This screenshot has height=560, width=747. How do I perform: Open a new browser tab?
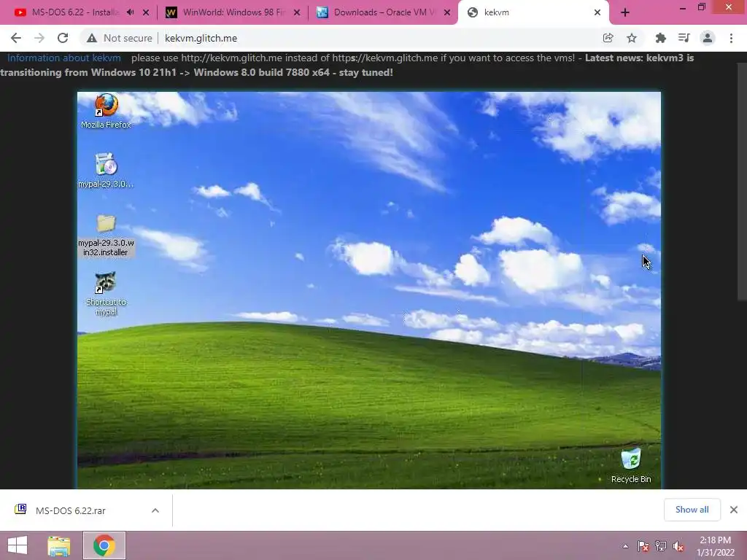point(625,12)
